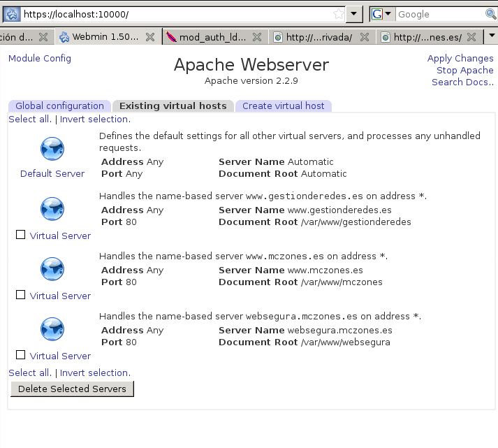Tick checkbox for the websegura virtual server

pos(21,354)
